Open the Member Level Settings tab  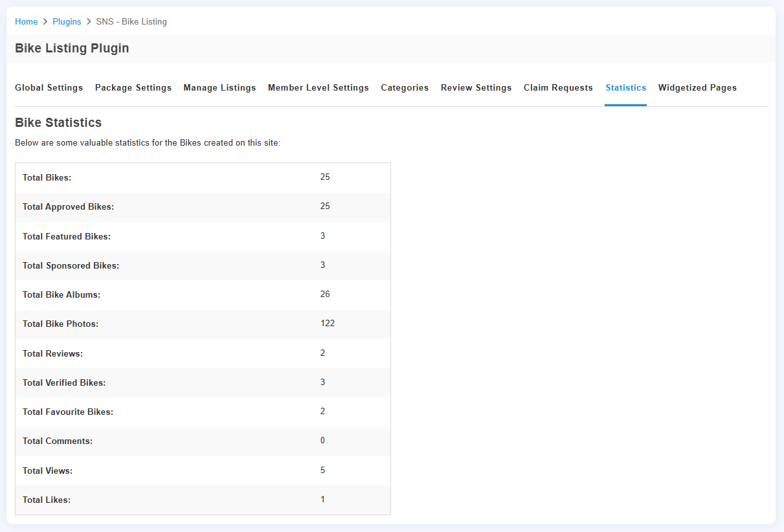318,87
